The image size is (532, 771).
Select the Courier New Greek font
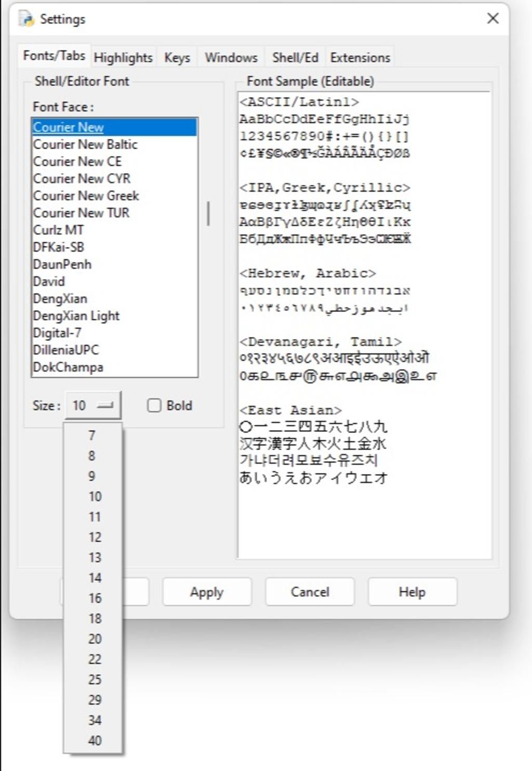tap(114, 196)
